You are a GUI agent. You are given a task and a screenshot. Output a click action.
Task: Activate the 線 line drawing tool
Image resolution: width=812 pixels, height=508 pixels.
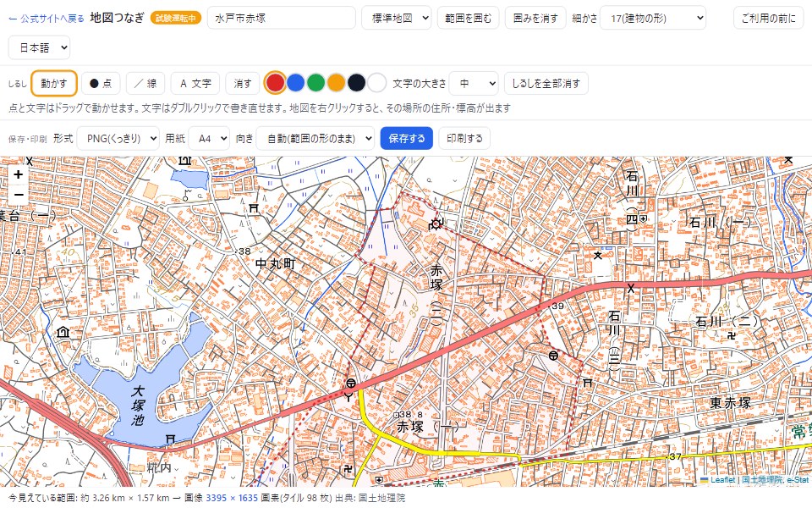[145, 84]
